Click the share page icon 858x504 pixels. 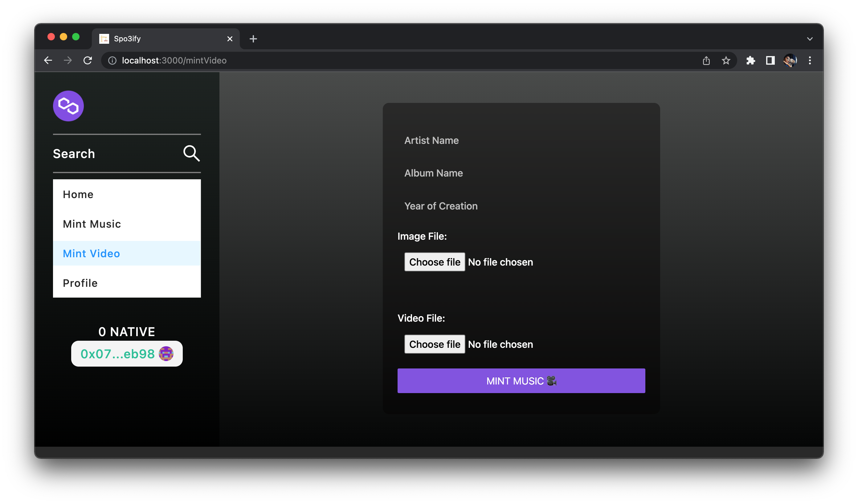[706, 61]
